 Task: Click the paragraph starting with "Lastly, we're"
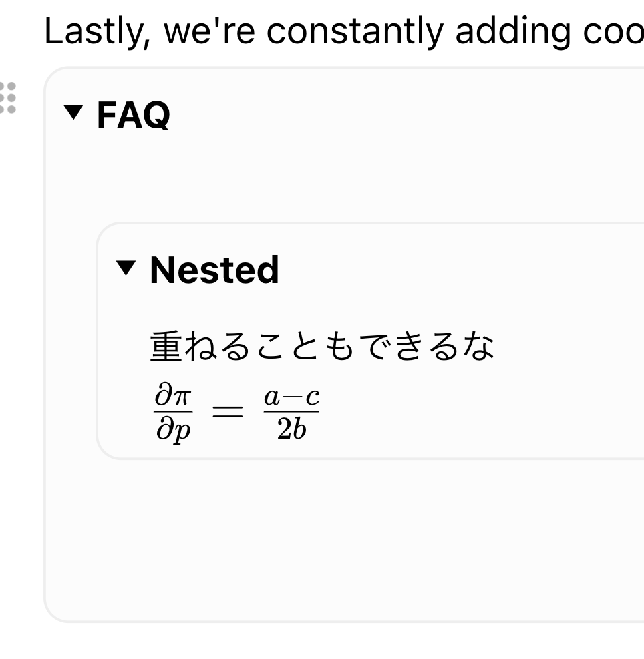[344, 31]
